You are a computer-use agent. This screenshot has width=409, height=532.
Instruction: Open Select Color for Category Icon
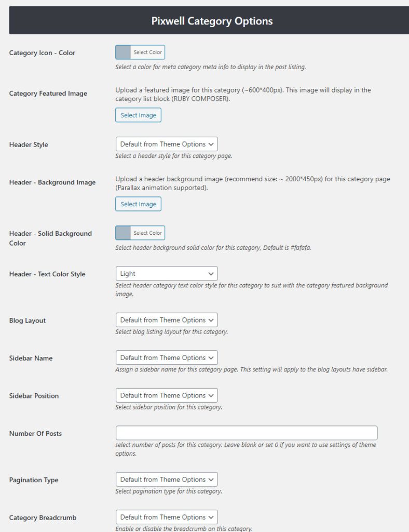pos(148,52)
